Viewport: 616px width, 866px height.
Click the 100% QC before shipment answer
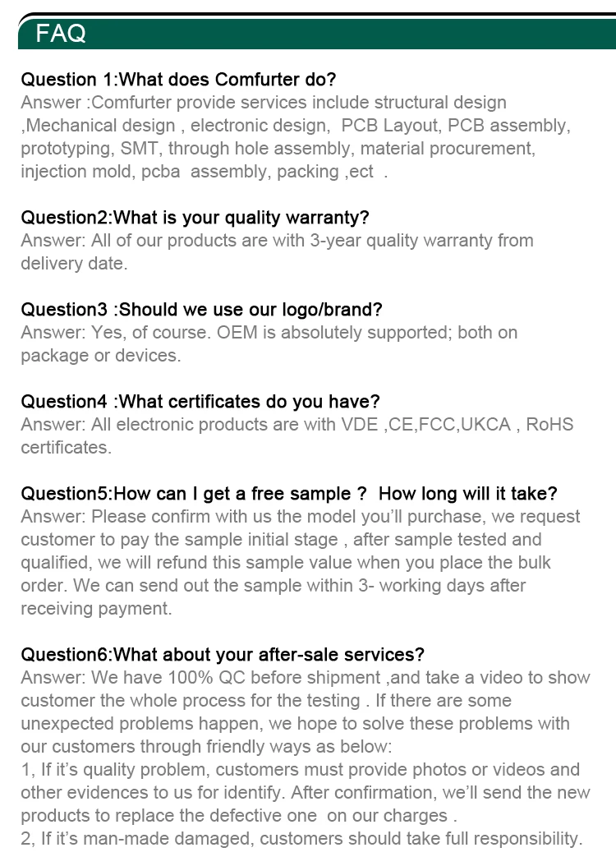[x=306, y=712]
